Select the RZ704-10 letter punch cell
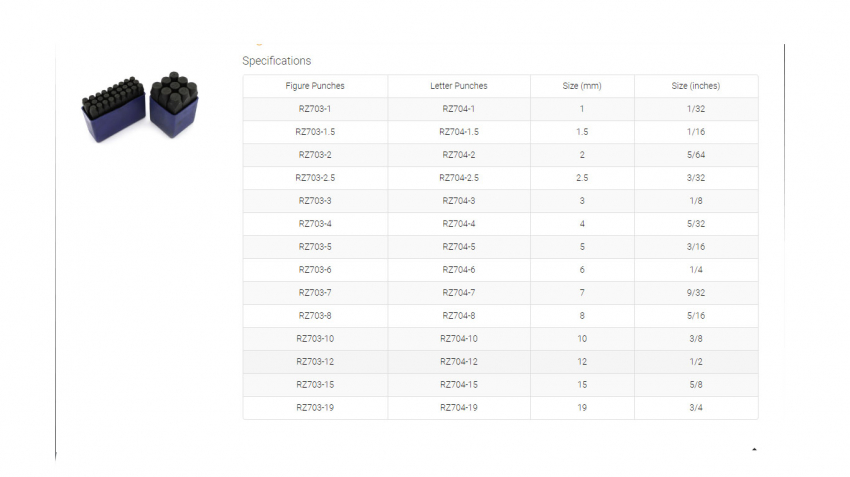850x477 pixels. tap(459, 339)
